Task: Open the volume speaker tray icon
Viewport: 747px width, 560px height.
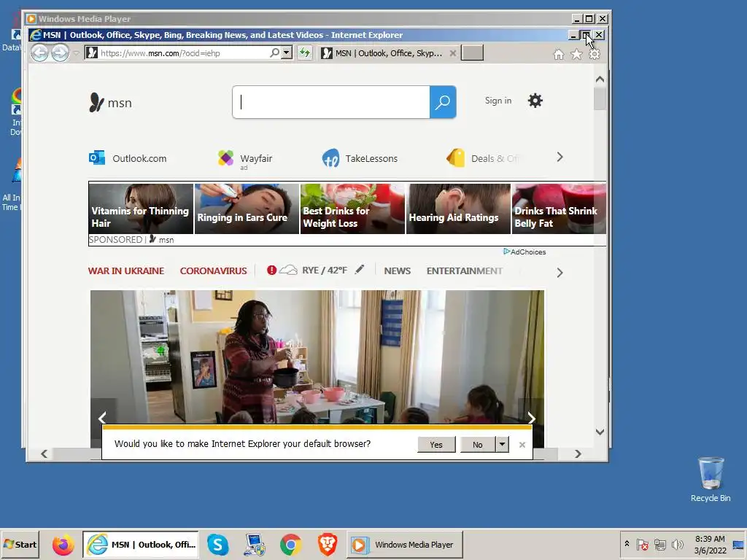Action: click(678, 544)
